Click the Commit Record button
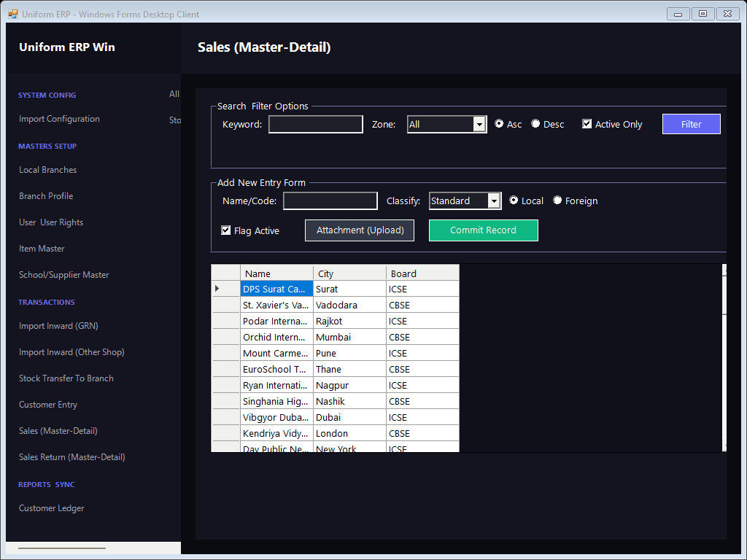The width and height of the screenshot is (747, 560). coord(484,230)
